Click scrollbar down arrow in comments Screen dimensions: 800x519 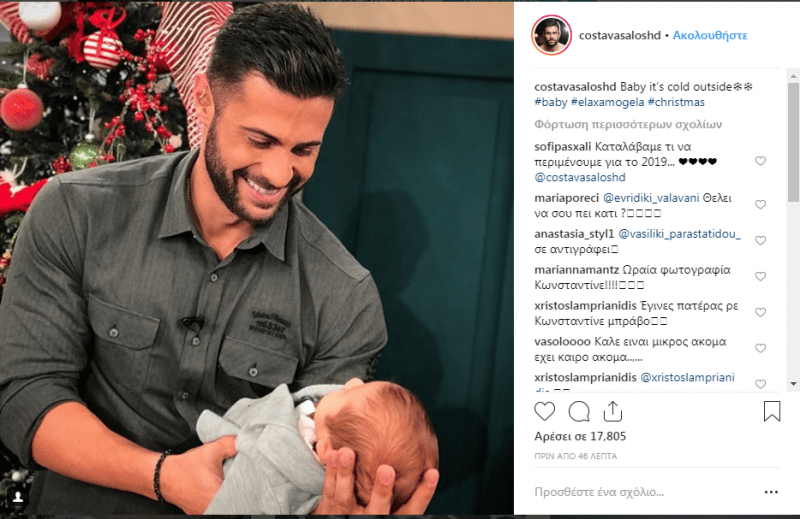click(x=793, y=384)
